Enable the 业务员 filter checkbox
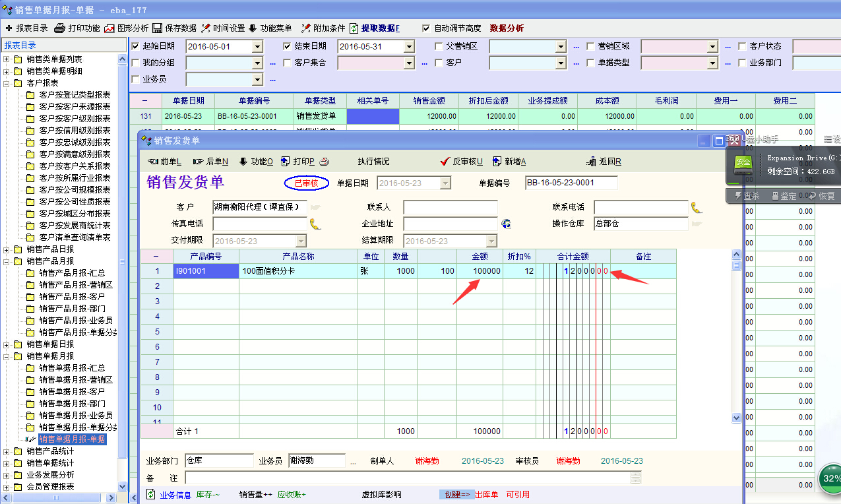Screen dimensions: 841x504 (136, 79)
